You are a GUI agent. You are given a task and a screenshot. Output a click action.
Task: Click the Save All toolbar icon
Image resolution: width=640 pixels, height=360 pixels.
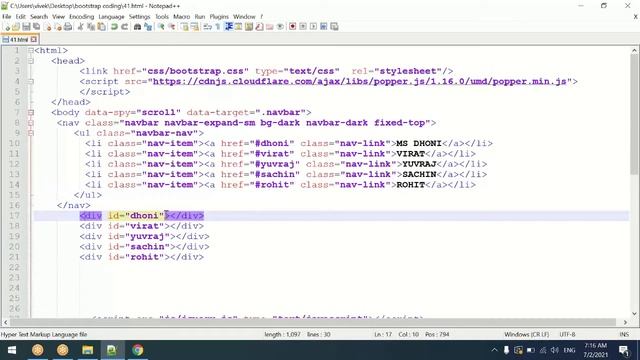[x=36, y=27]
